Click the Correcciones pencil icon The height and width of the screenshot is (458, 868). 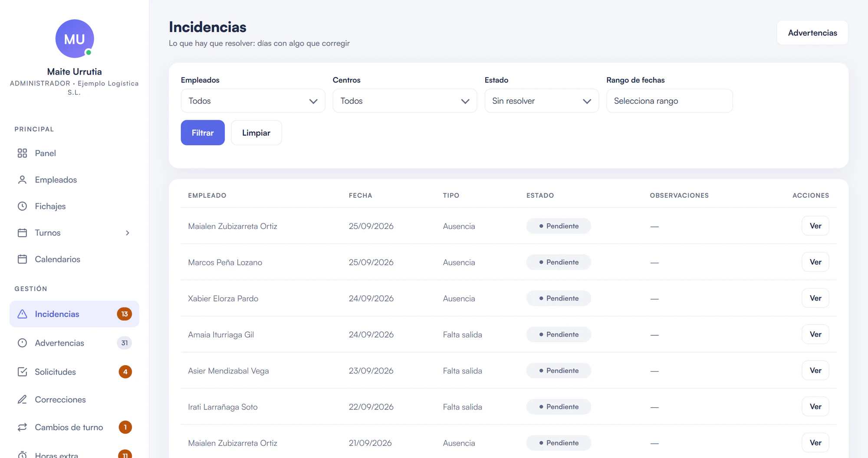coord(22,399)
